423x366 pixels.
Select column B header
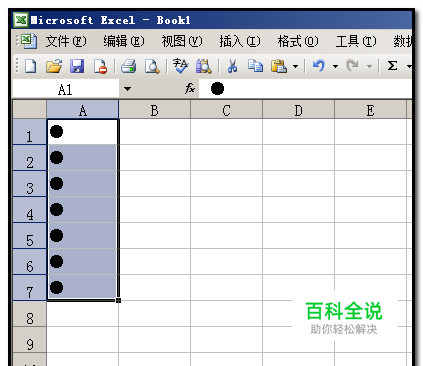pos(154,110)
